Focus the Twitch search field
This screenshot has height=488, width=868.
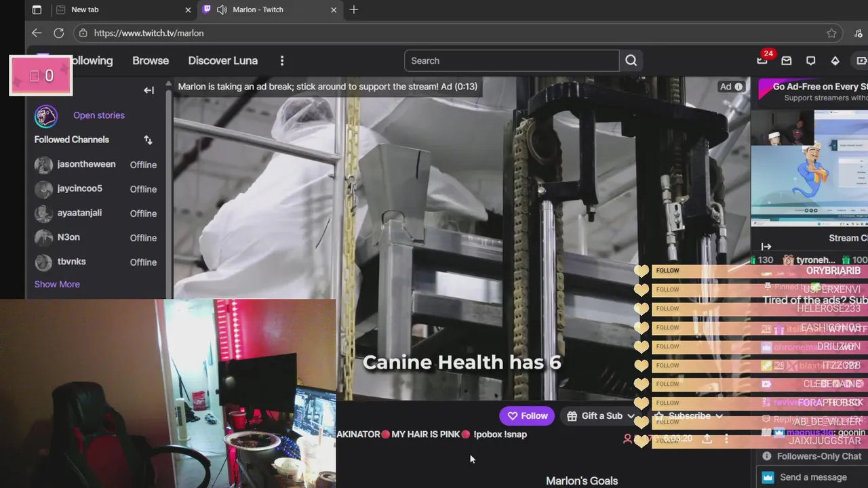click(512, 60)
